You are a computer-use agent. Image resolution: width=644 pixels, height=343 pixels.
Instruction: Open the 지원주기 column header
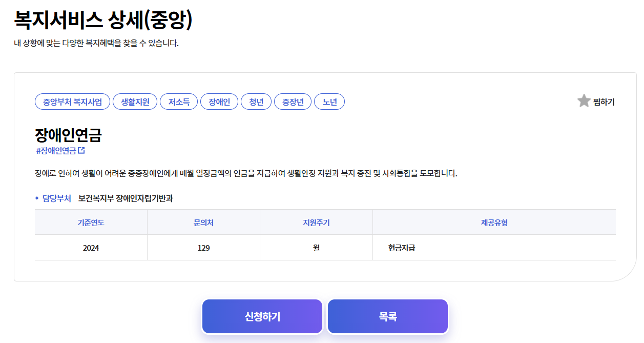tap(316, 221)
